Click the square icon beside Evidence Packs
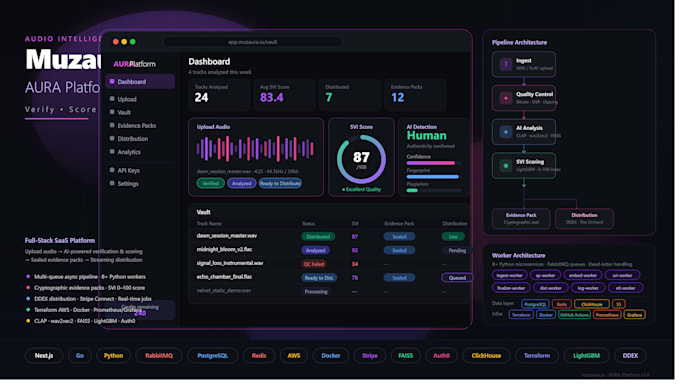680x385 pixels. 112,125
